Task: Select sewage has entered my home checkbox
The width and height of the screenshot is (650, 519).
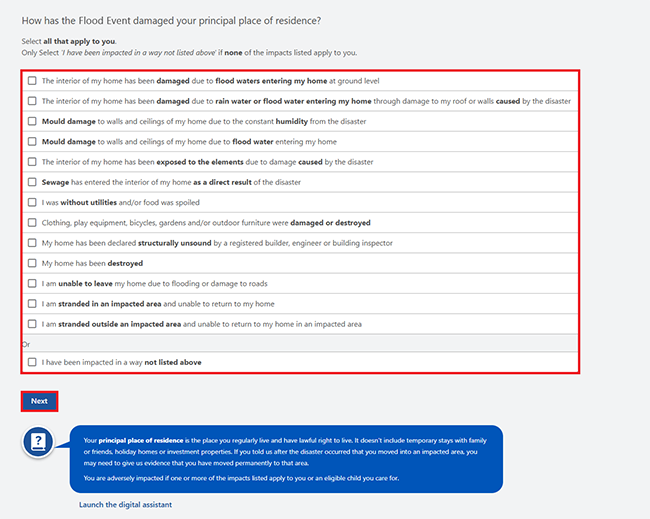Action: 32,182
